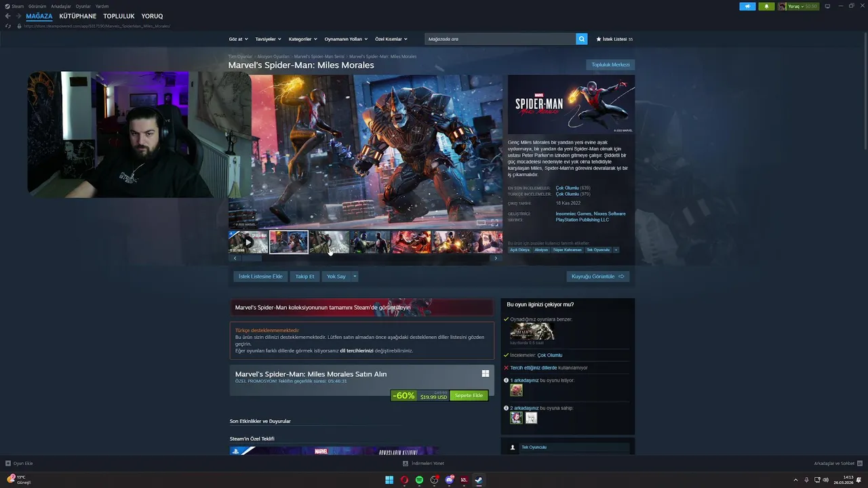Select the trailer video thumbnail
The image size is (868, 488).
248,242
